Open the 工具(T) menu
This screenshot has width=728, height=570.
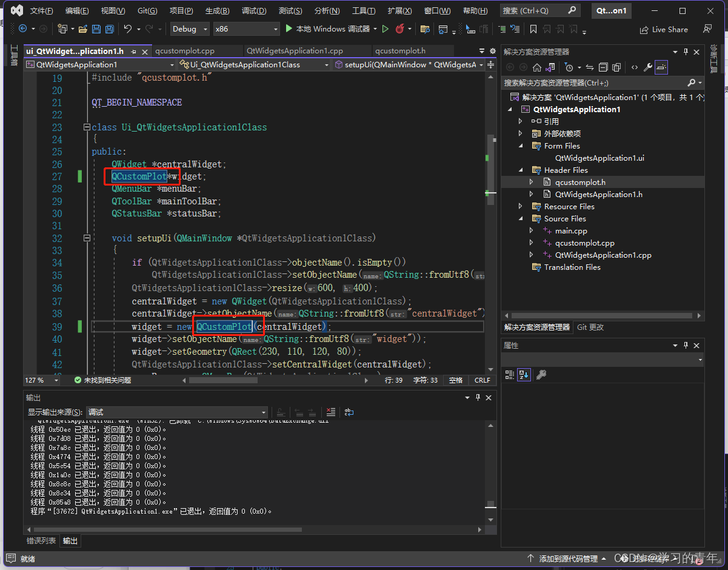(x=364, y=11)
